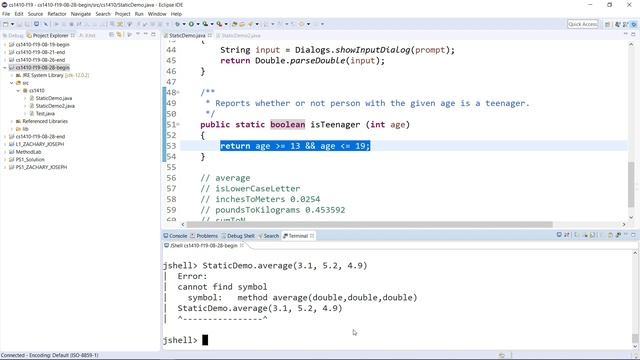Screen dimensions: 640x360
Task: Maximize the Terminal panel
Action: [633, 235]
